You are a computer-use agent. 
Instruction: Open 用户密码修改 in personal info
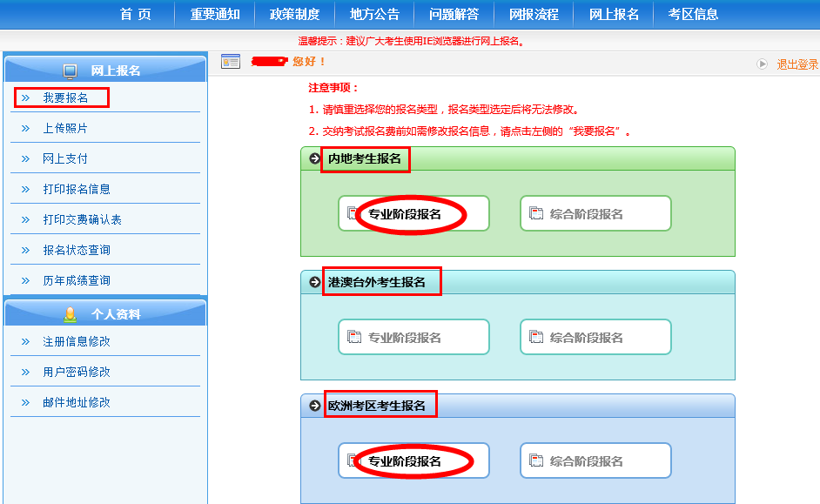click(77, 372)
